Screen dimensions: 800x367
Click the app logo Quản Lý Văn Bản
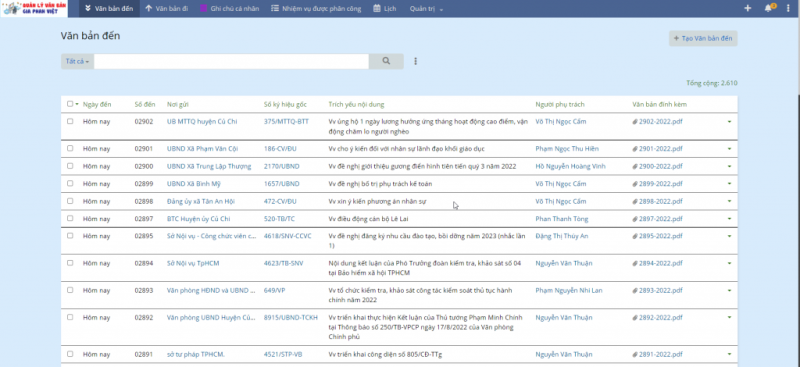(x=34, y=9)
